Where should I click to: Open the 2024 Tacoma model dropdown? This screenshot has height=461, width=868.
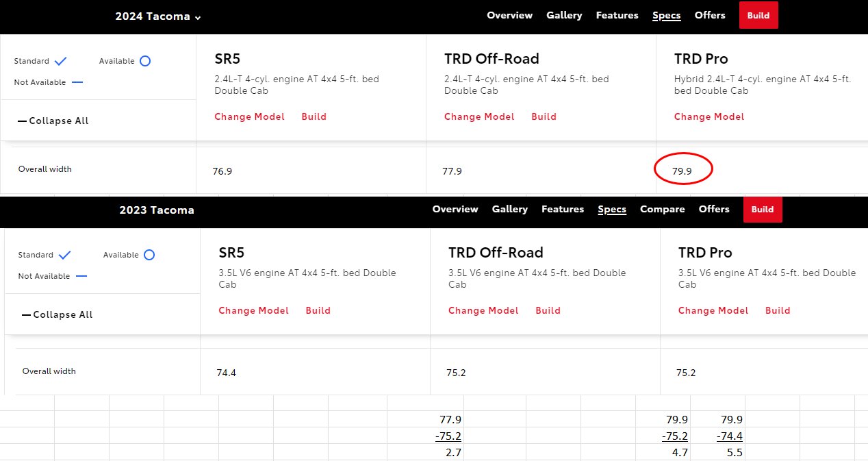point(158,16)
